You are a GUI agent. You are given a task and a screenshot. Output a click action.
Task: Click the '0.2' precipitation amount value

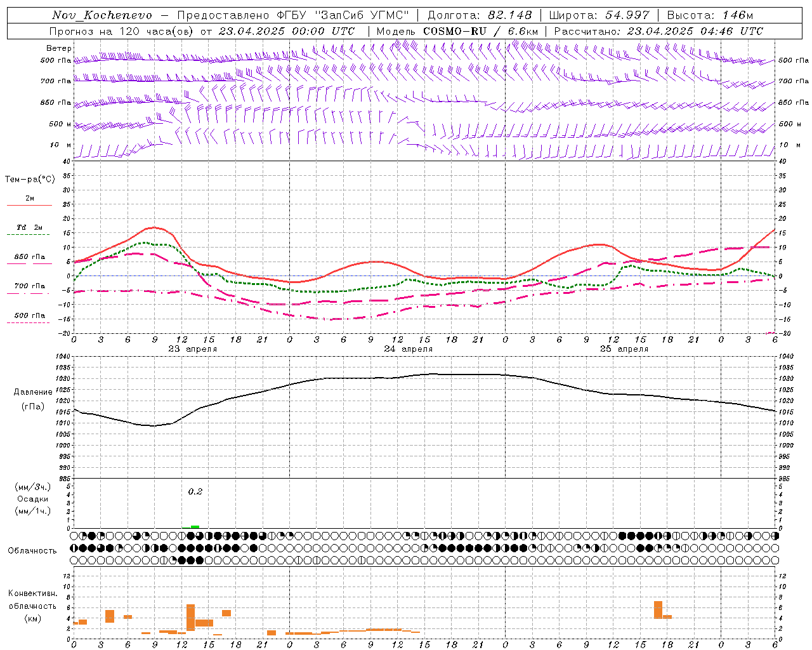195,492
